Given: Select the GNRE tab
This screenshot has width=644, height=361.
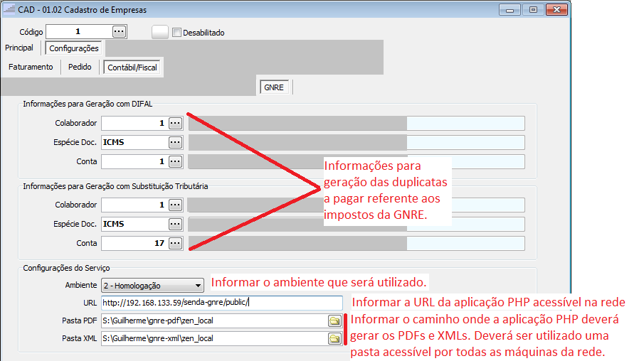Looking at the screenshot, I should [274, 87].
